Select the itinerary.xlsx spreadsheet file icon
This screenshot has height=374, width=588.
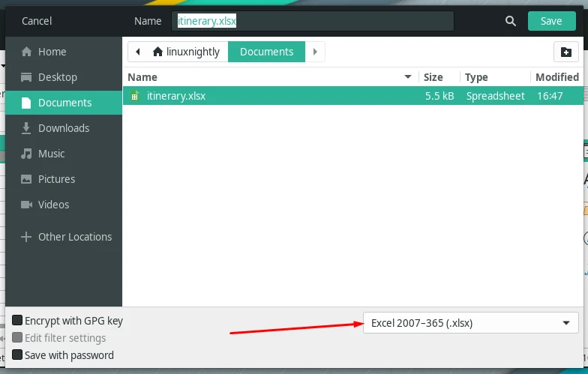[135, 96]
